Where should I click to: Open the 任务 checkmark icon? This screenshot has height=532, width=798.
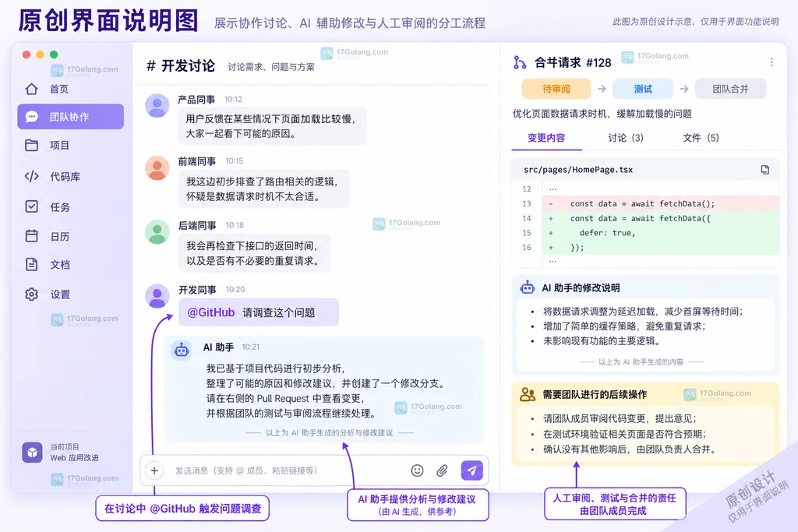click(x=31, y=206)
